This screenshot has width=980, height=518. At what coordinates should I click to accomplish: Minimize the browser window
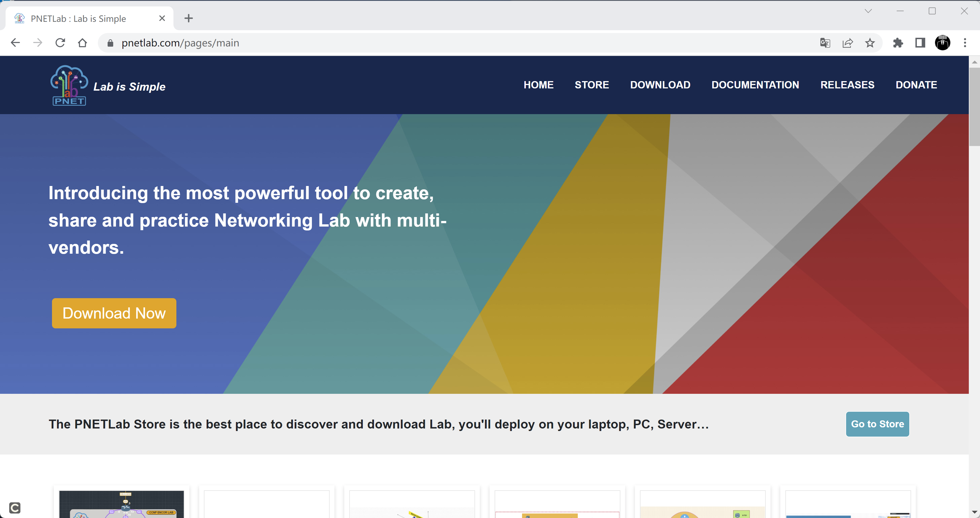tap(900, 11)
